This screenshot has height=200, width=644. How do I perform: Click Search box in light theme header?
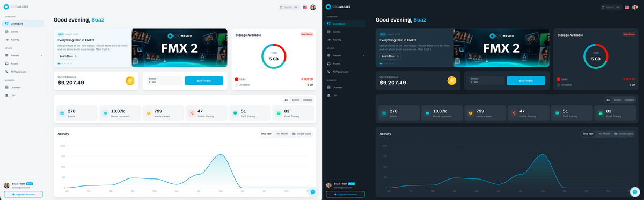point(289,8)
